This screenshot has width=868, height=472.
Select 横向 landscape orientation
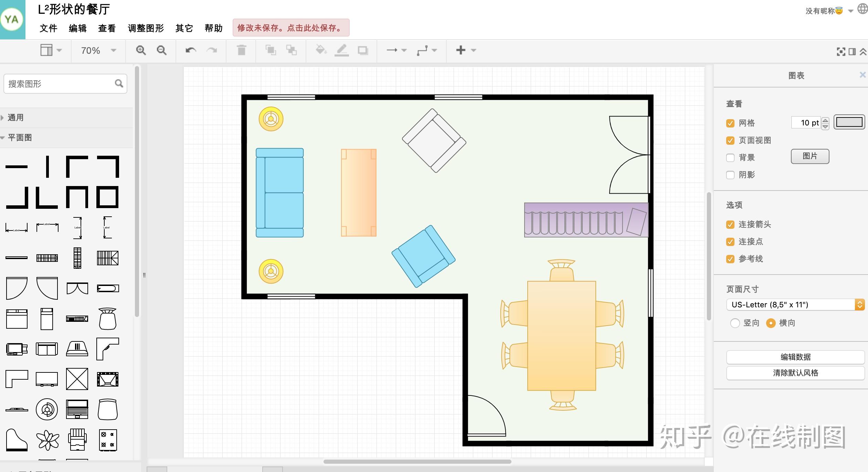click(x=771, y=323)
